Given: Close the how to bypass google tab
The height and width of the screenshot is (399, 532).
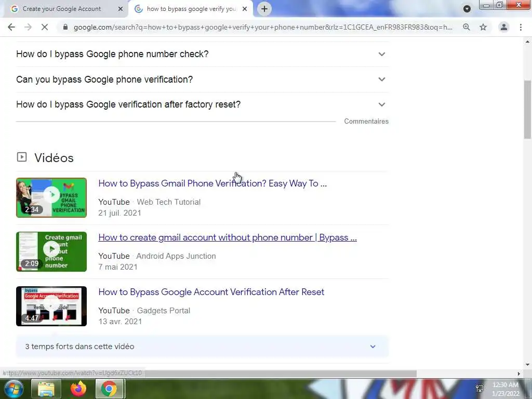Looking at the screenshot, I should pyautogui.click(x=245, y=9).
